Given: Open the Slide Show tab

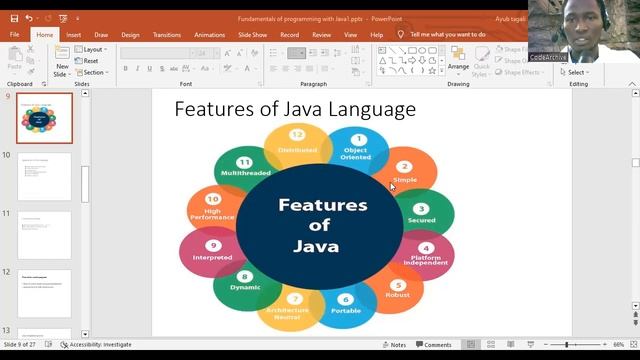Looking at the screenshot, I should (252, 35).
